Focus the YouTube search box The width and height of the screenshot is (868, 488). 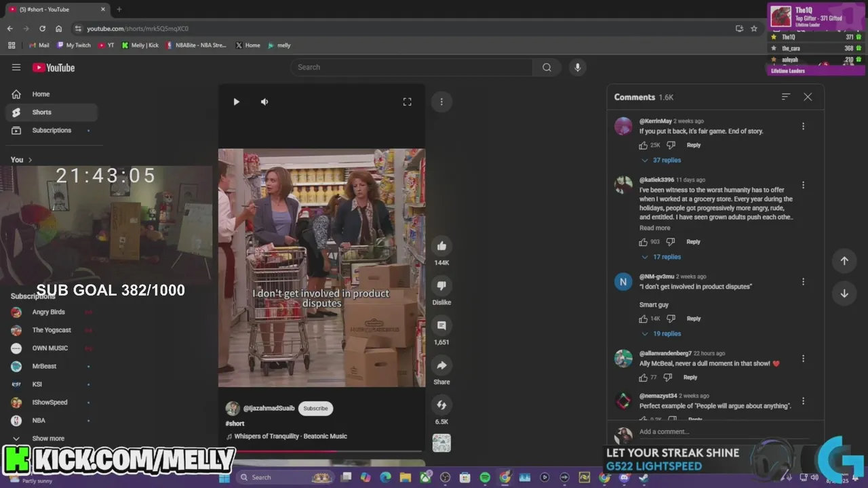coord(412,67)
